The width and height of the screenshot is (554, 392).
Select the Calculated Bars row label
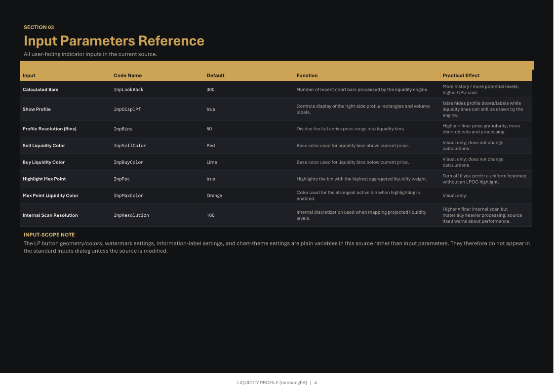(40, 90)
